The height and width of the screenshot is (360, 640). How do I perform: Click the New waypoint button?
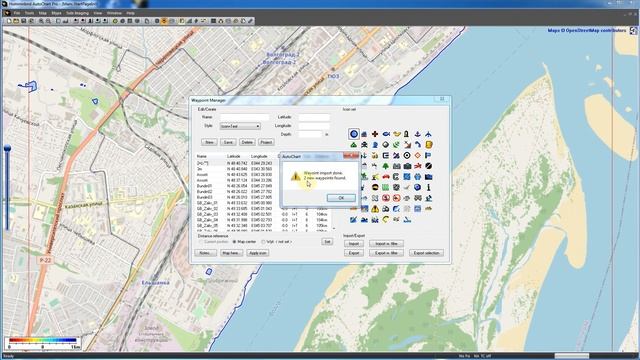click(209, 142)
